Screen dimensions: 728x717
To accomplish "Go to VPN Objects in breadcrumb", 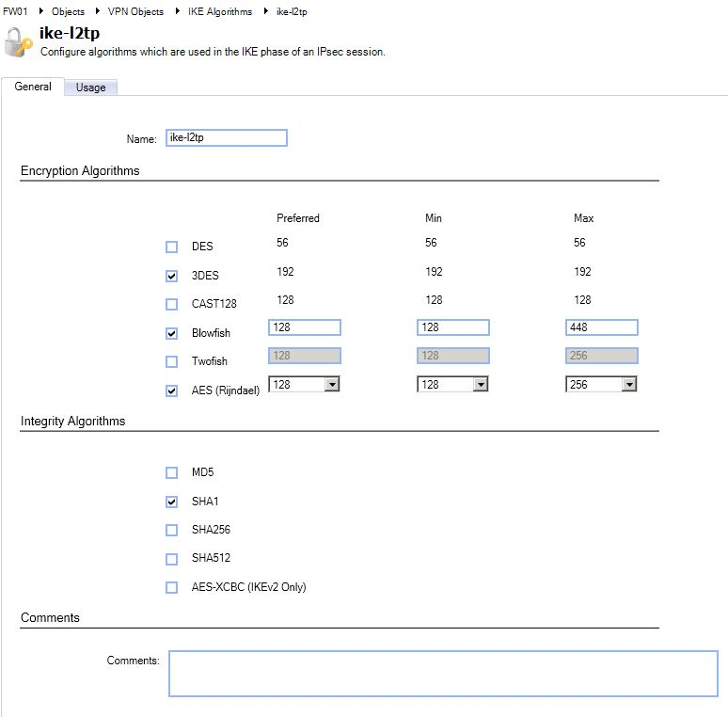I will click(135, 11).
